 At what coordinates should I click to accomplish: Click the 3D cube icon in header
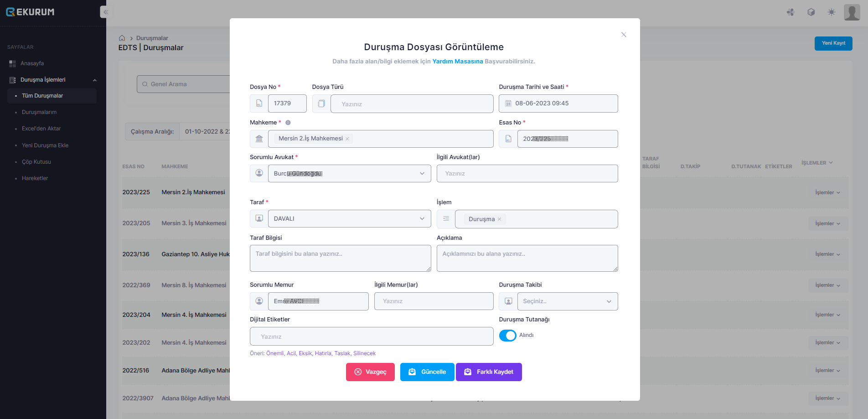click(x=811, y=12)
